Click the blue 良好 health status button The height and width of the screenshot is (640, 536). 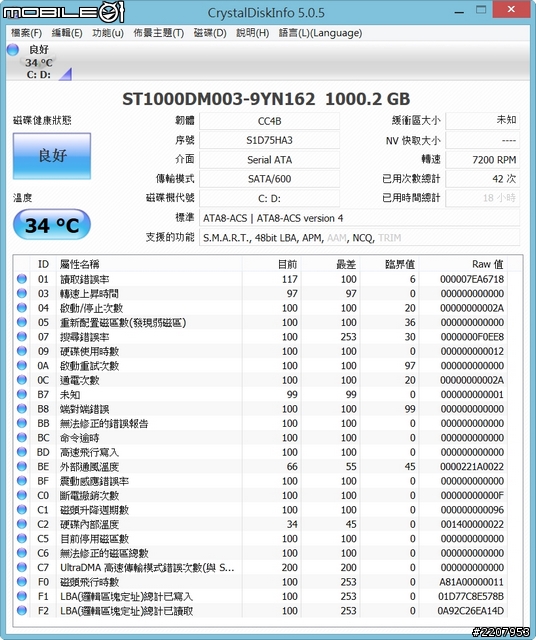click(x=52, y=156)
